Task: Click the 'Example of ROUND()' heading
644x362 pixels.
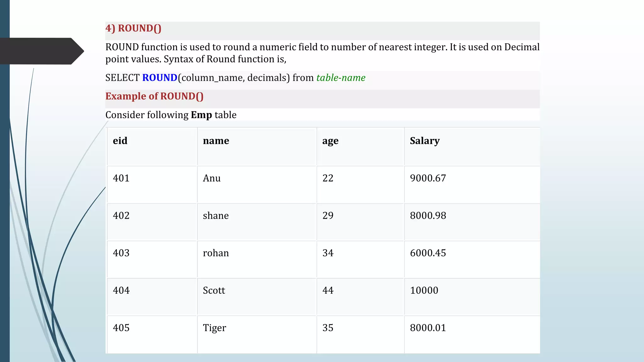Action: click(154, 96)
